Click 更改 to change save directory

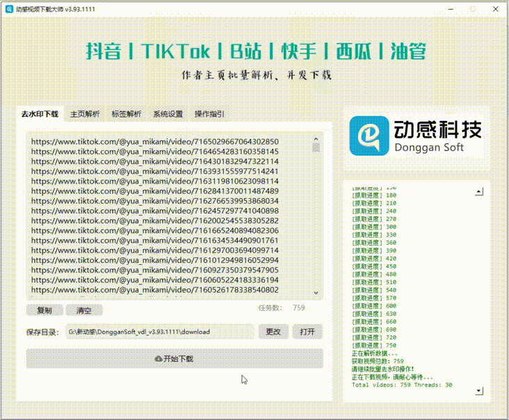coord(273,332)
